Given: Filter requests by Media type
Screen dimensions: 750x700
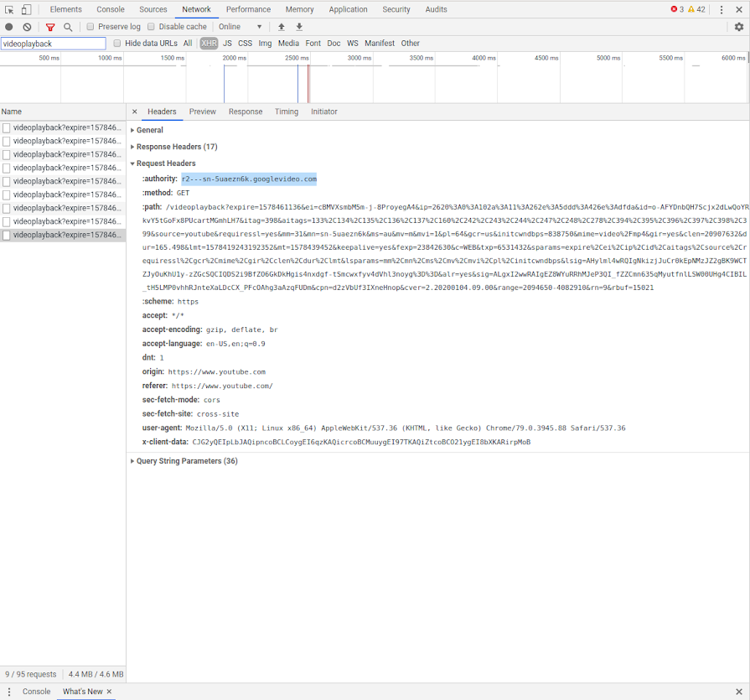Looking at the screenshot, I should point(288,43).
